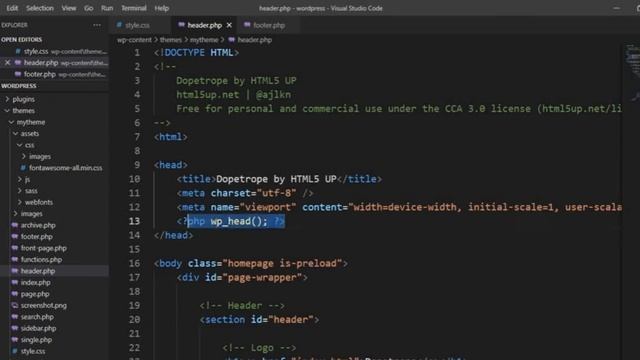
Task: Click the section id="header" line
Action: coord(259,320)
